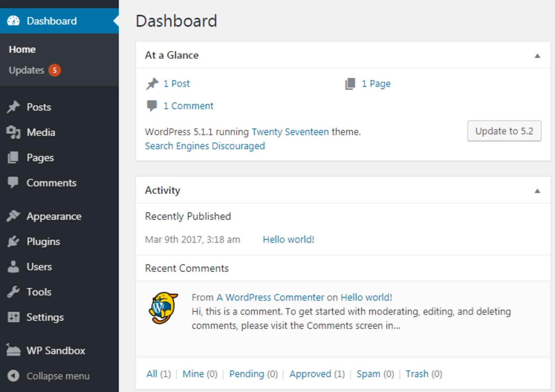The width and height of the screenshot is (555, 392).
Task: Click the Plugins plug icon
Action: click(x=14, y=242)
